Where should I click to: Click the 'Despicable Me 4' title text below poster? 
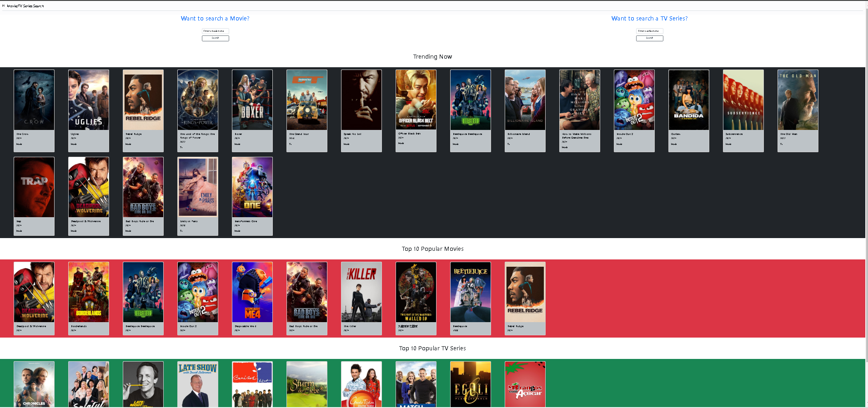[x=246, y=326]
